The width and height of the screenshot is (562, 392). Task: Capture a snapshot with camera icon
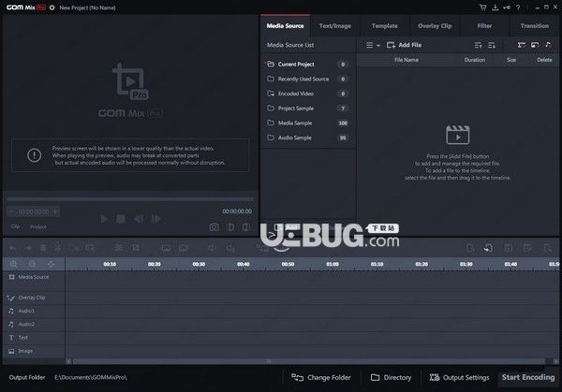214,227
